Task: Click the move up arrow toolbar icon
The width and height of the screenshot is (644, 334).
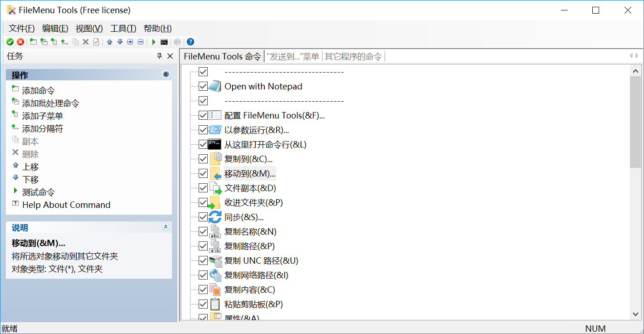Action: coord(109,42)
